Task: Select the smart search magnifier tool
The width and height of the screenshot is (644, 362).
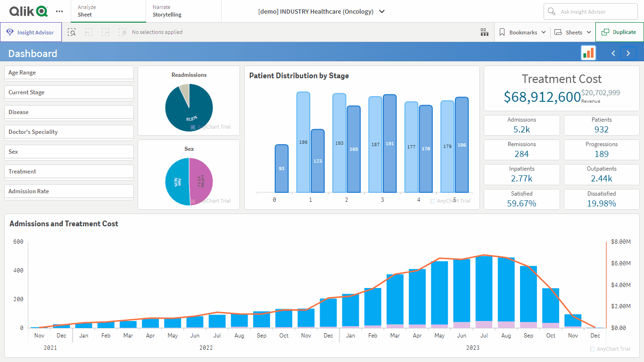Action: point(72,32)
